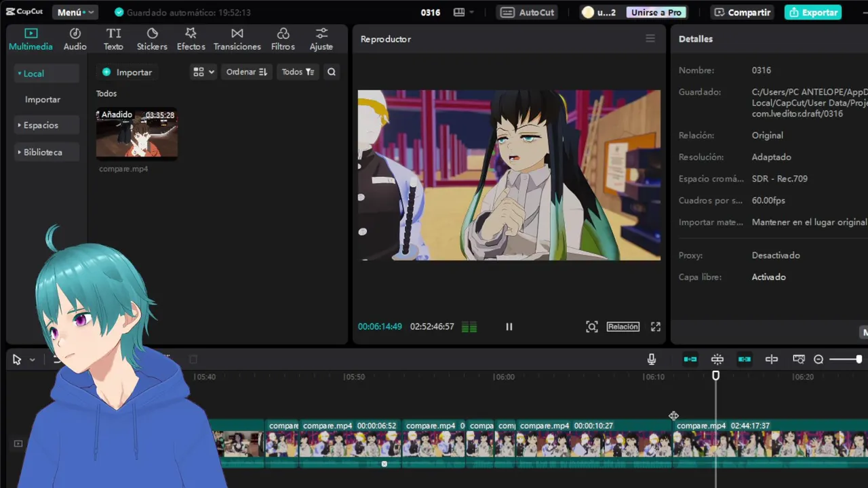Pause the video playback
The image size is (868, 488).
click(509, 327)
